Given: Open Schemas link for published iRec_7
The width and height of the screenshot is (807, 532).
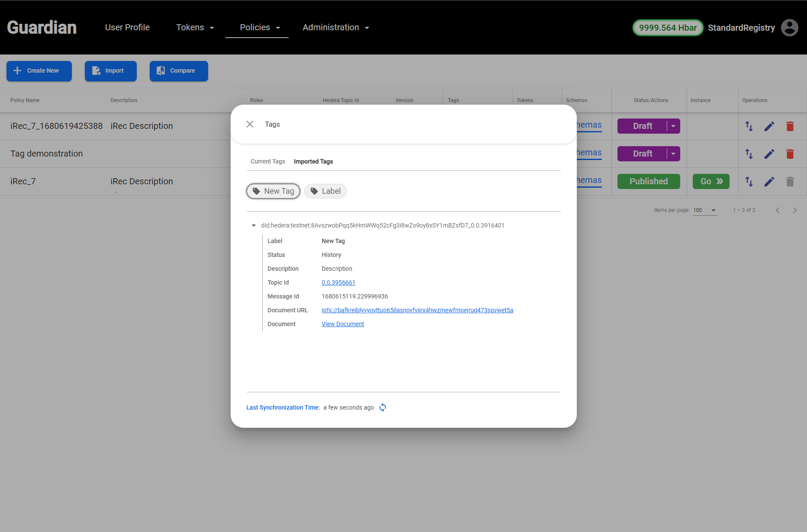Looking at the screenshot, I should click(x=589, y=181).
